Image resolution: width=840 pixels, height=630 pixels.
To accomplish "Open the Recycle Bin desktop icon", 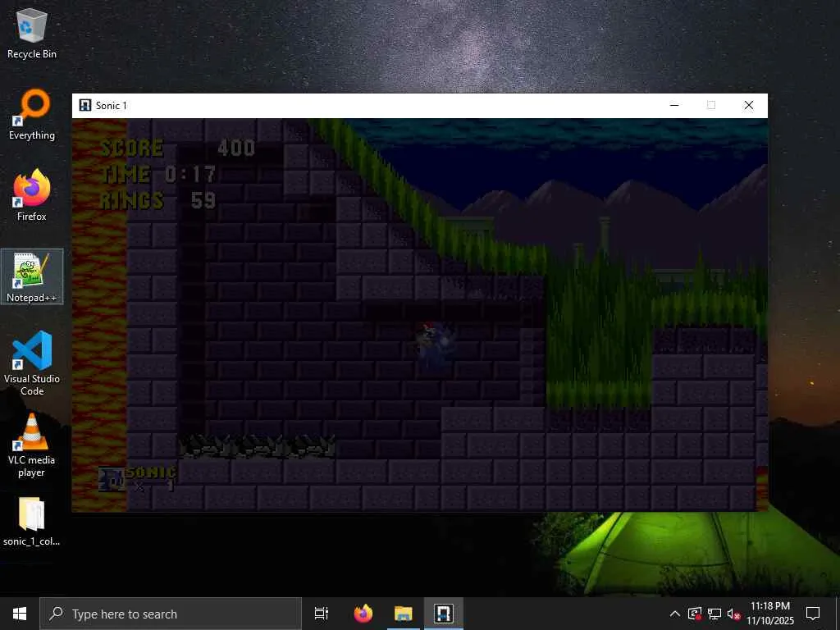I will [x=32, y=34].
